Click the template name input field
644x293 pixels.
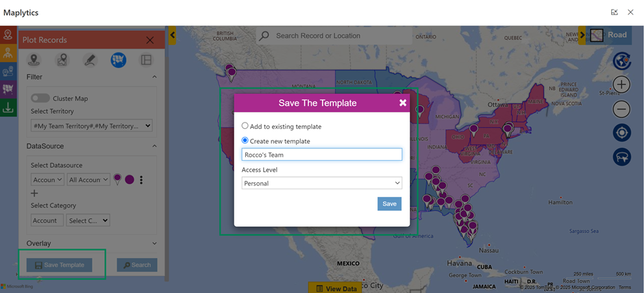click(321, 155)
